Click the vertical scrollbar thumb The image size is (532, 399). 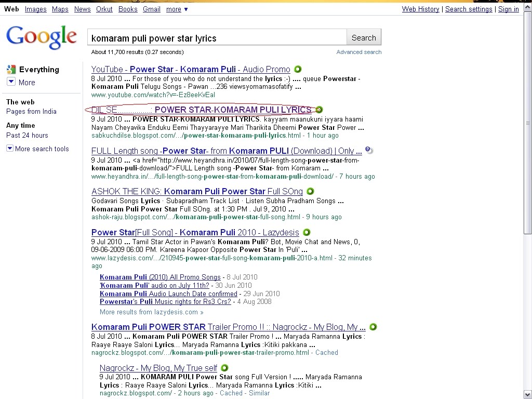click(528, 123)
